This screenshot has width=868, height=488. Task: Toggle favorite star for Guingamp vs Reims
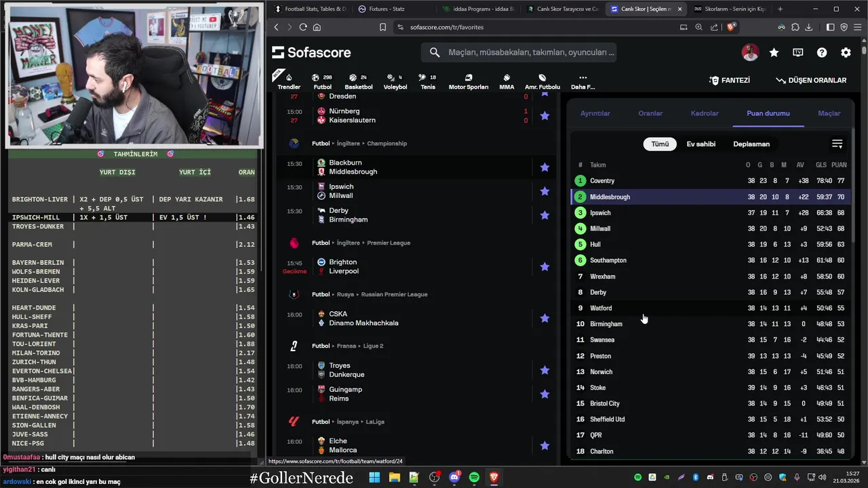pos(545,394)
